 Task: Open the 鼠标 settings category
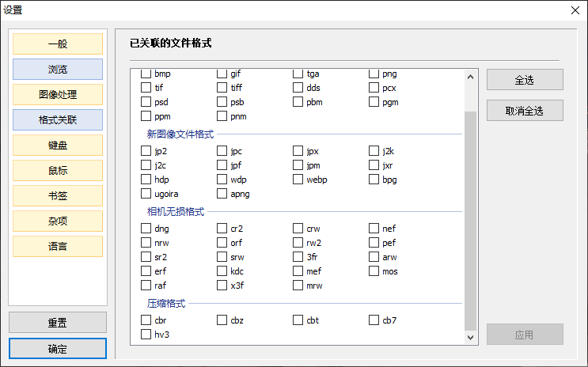[58, 171]
